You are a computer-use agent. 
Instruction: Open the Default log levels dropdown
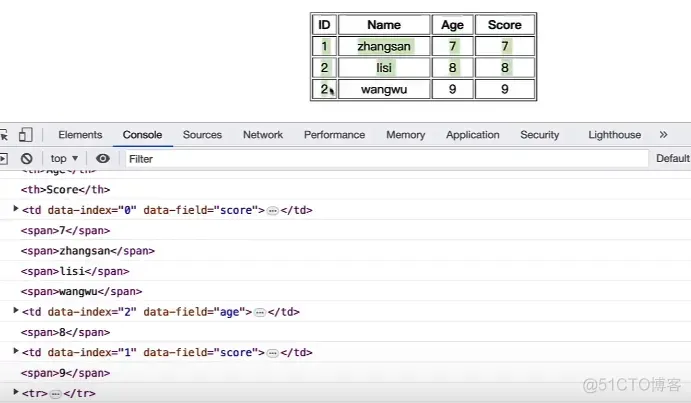coord(673,158)
